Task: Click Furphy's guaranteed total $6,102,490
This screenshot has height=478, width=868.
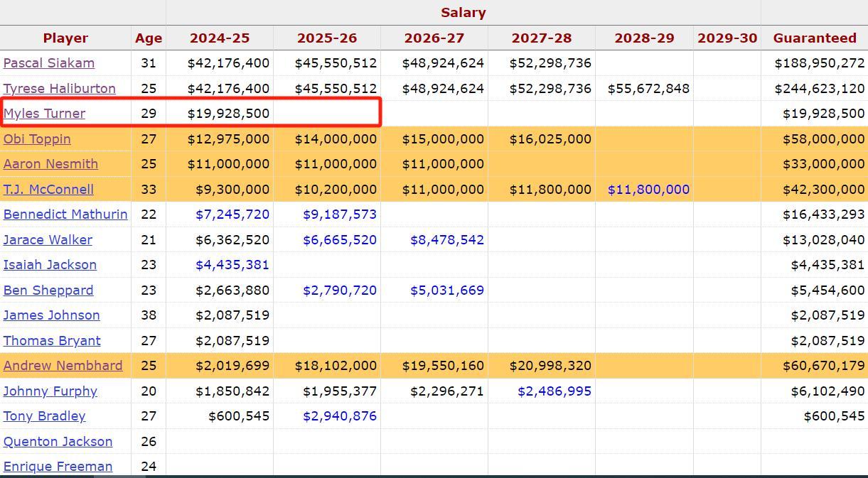Action: 827,391
